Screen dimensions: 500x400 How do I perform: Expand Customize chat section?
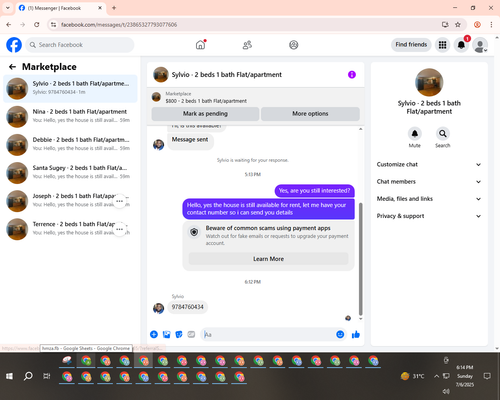pyautogui.click(x=429, y=164)
